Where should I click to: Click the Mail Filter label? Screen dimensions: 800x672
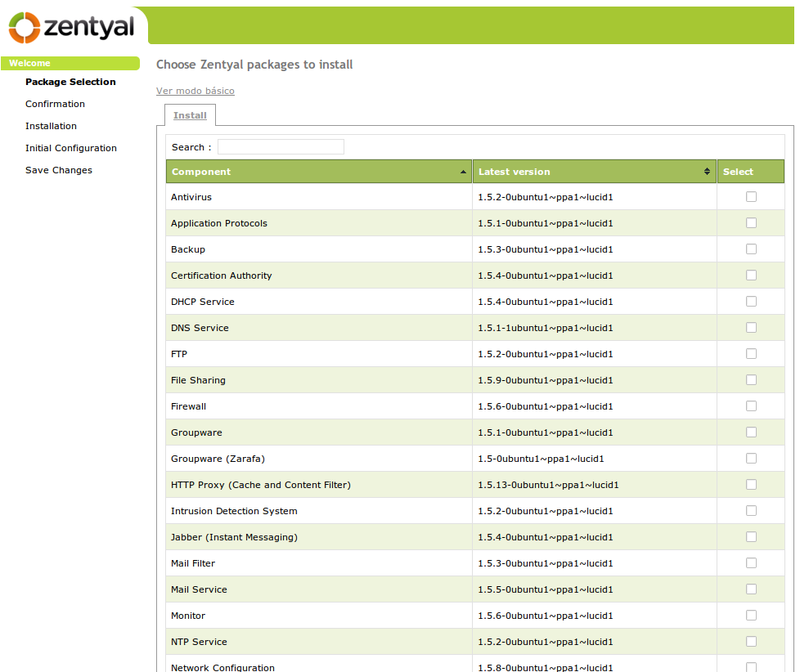click(193, 563)
